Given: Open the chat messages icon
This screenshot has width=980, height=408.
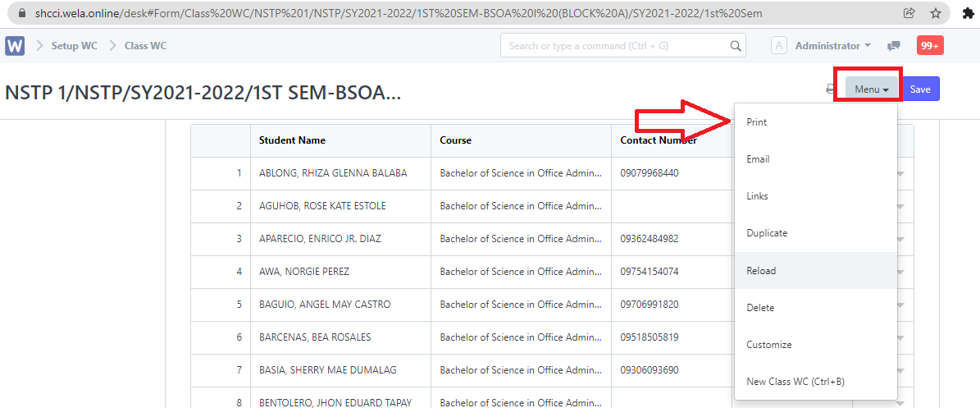Looking at the screenshot, I should tap(894, 46).
